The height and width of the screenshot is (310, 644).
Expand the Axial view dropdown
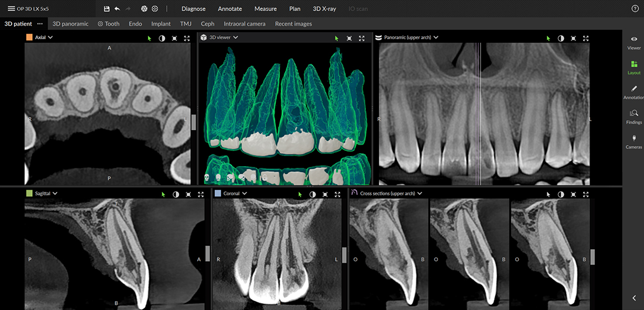pyautogui.click(x=50, y=37)
